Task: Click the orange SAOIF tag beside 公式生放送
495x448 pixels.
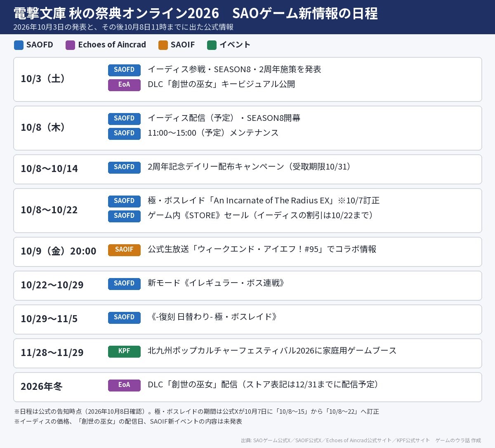Action: (x=124, y=250)
